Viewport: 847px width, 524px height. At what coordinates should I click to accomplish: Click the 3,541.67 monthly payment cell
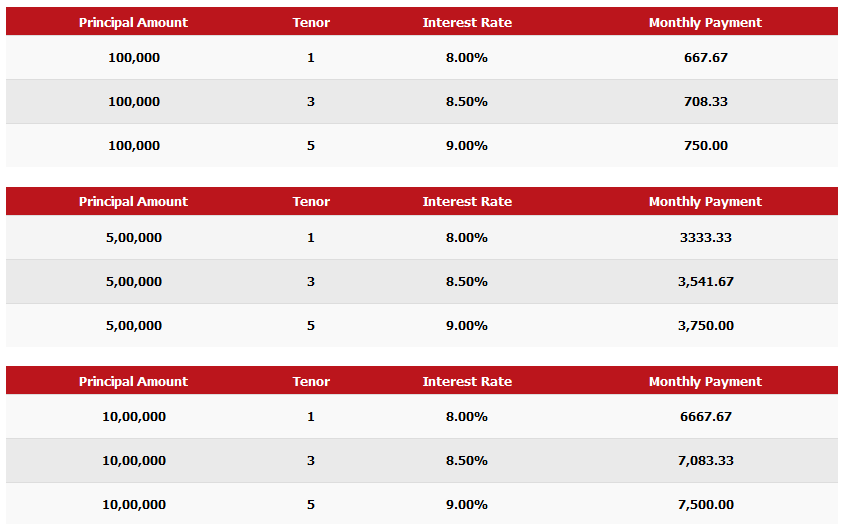pyautogui.click(x=705, y=281)
